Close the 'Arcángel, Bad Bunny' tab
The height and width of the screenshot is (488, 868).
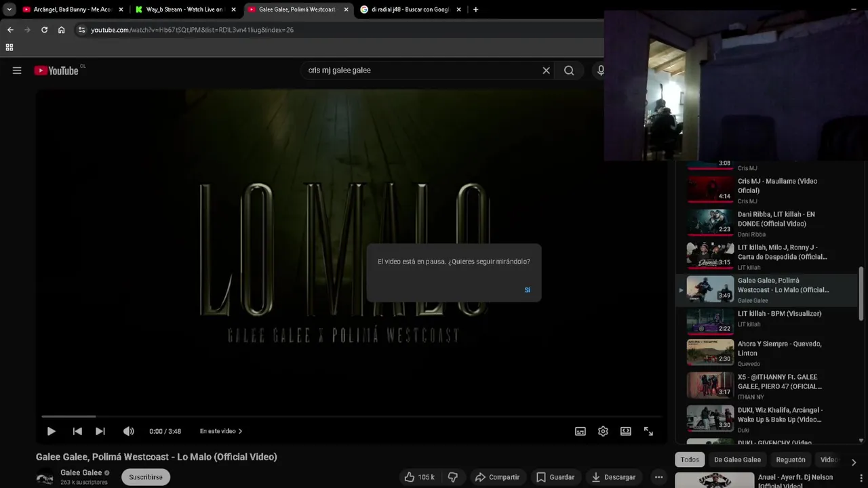[121, 9]
